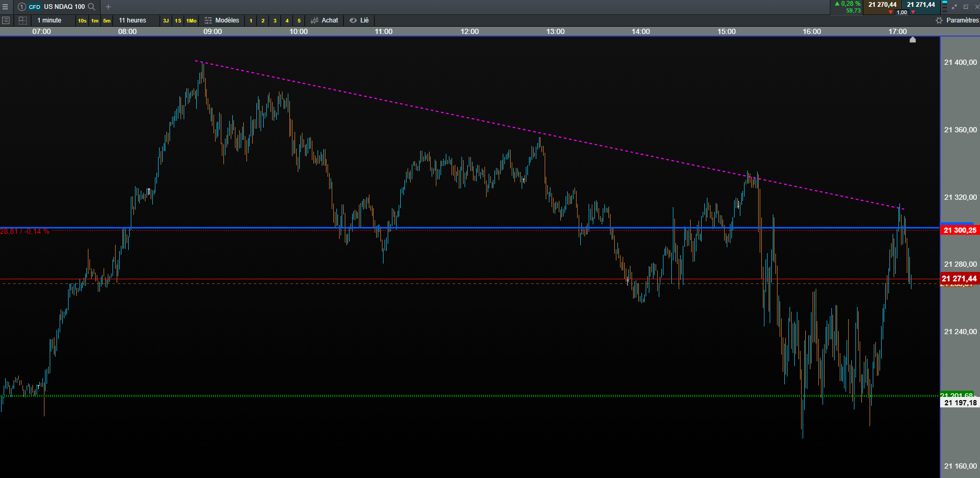Screen dimensions: 980x478
Task: Click the blue 21 300,25 price label
Action: click(x=960, y=230)
